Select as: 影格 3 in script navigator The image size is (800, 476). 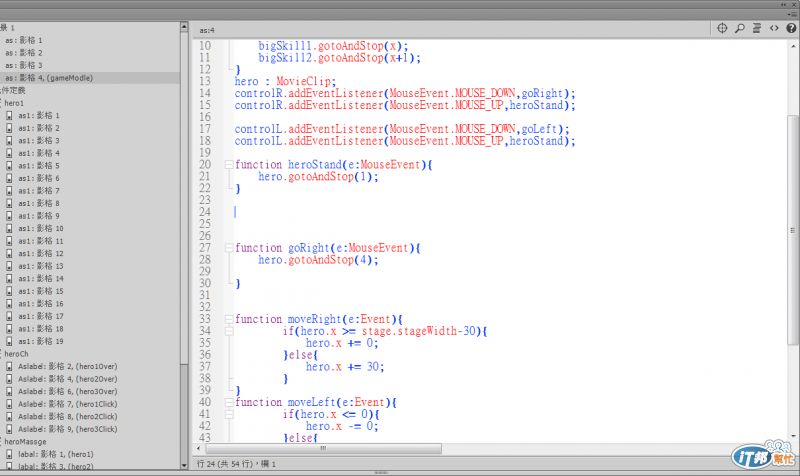tap(24, 65)
